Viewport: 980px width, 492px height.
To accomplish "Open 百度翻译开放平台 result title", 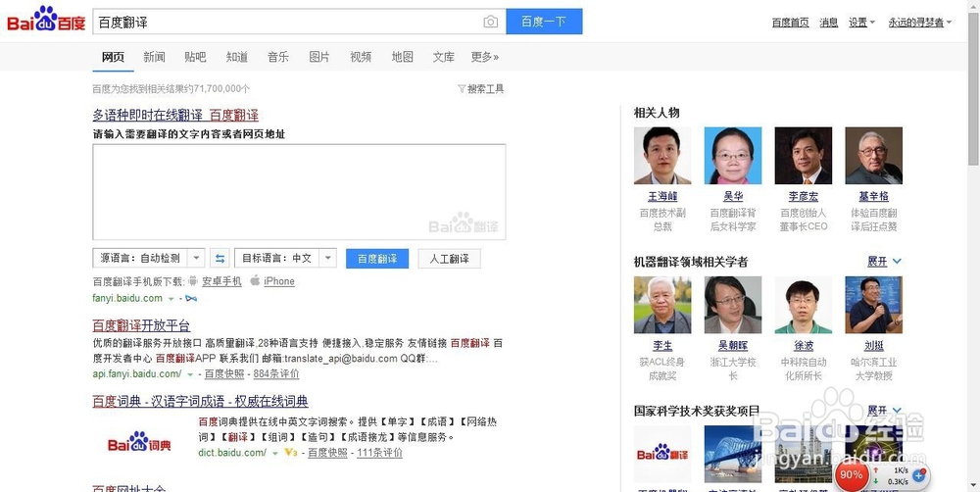I will pos(141,325).
